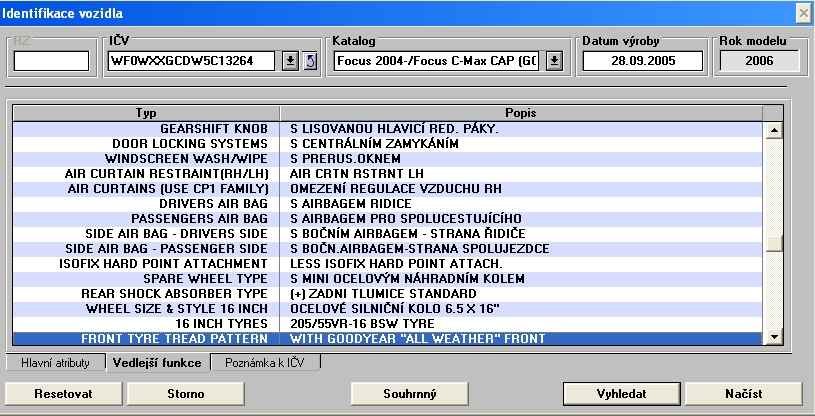Viewport: 815px width, 416px height.
Task: Open the IČV dropdown arrow
Action: pos(289,61)
